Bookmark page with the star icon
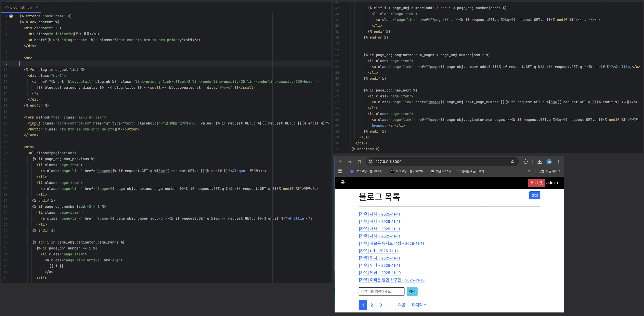644x316 pixels. coord(512,162)
